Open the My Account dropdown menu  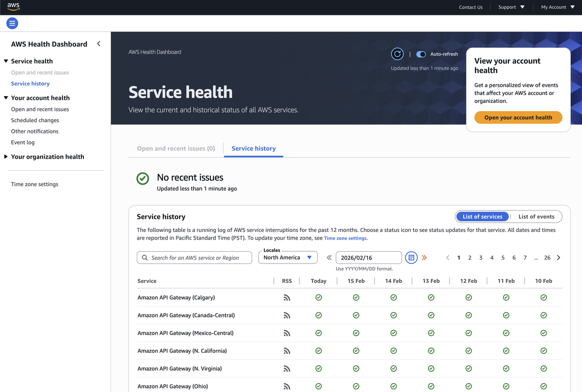(x=558, y=7)
